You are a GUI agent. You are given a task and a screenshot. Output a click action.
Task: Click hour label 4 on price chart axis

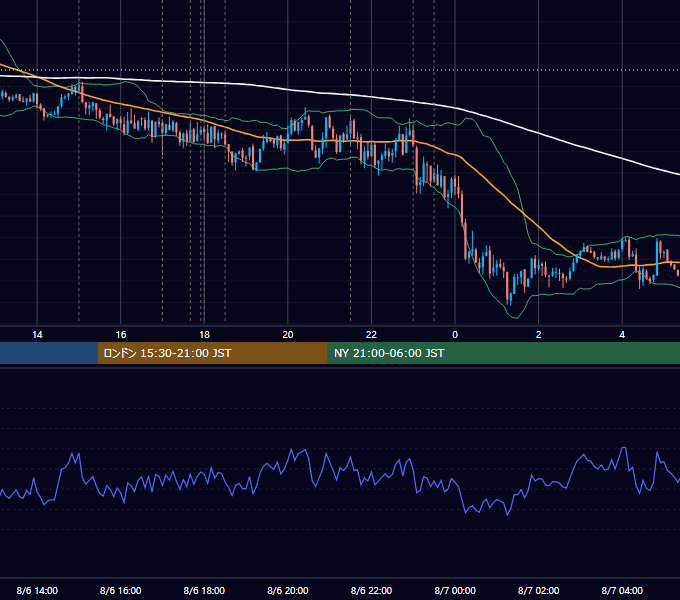[x=622, y=335]
